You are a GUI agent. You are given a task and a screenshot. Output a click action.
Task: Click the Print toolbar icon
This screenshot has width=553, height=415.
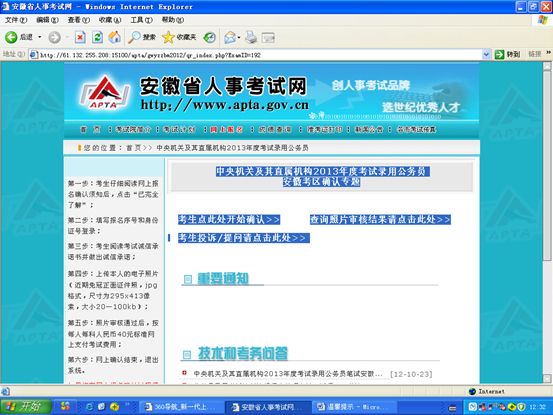coord(251,37)
